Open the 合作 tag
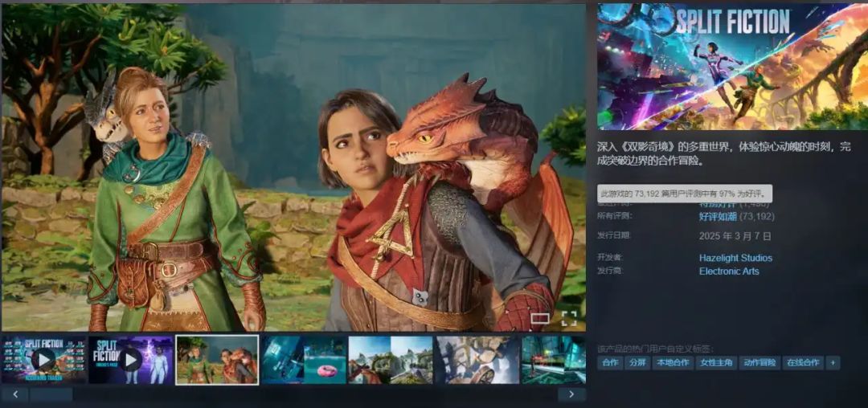The height and width of the screenshot is (408, 868). tap(610, 363)
